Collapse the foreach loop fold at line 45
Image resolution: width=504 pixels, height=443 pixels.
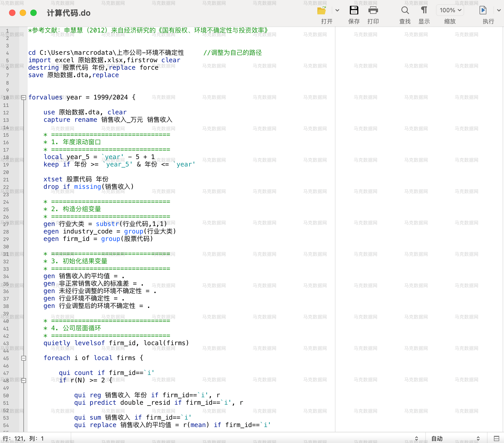pyautogui.click(x=24, y=358)
